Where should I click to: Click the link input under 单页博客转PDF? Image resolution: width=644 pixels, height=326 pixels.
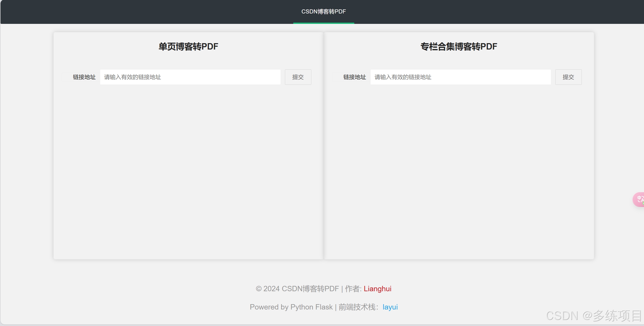[190, 77]
